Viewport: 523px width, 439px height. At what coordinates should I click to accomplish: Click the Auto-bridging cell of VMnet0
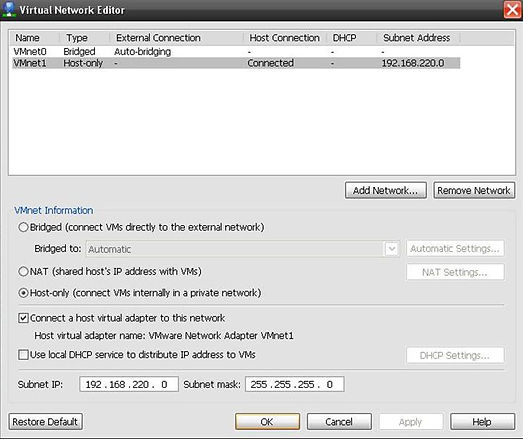pyautogui.click(x=142, y=52)
